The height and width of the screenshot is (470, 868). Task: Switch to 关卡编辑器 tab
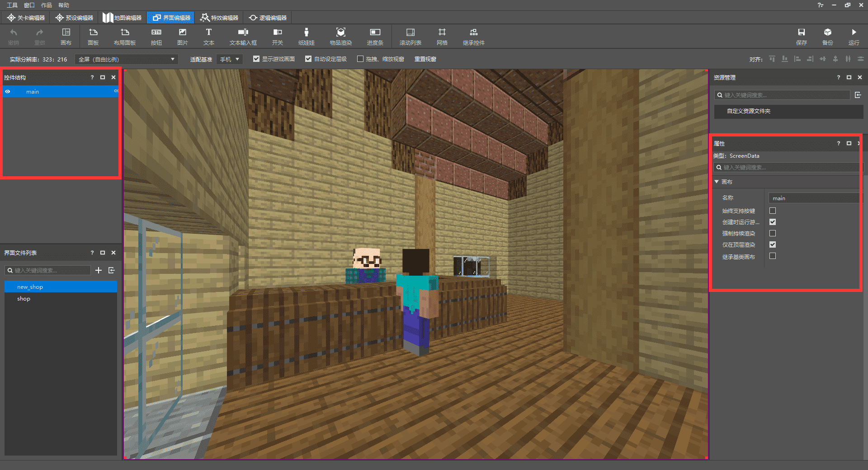(x=26, y=18)
